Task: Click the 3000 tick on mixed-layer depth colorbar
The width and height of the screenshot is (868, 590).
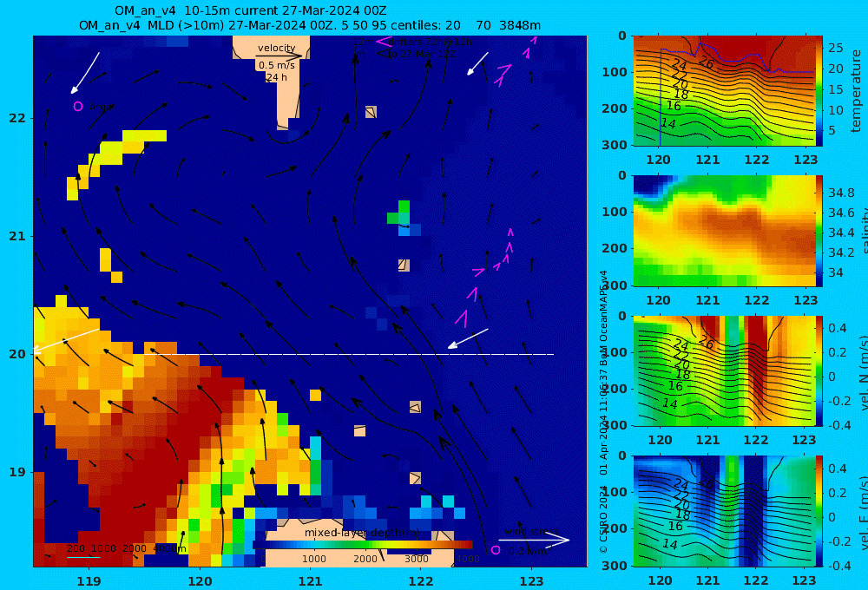Action: pyautogui.click(x=417, y=559)
